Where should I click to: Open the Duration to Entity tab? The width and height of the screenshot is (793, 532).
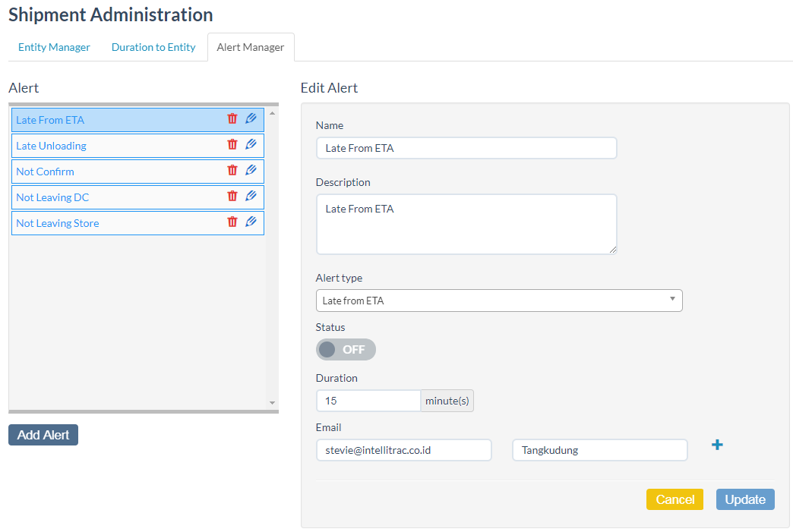click(x=153, y=47)
